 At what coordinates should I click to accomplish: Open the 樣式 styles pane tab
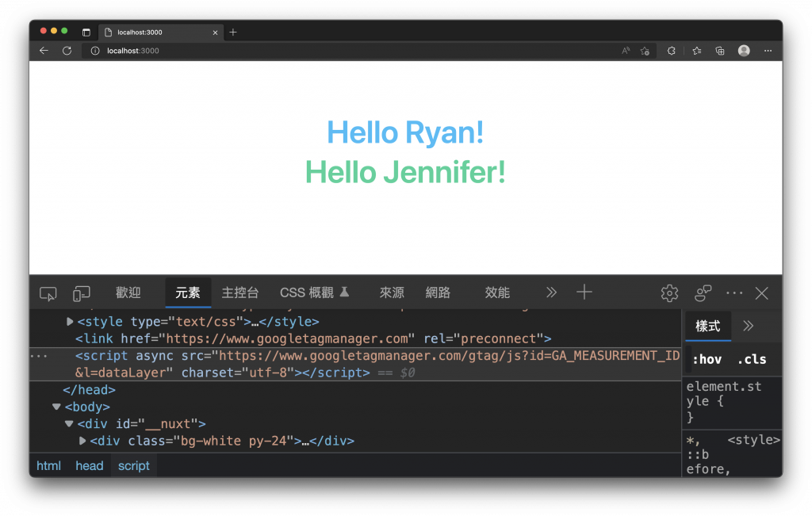(x=708, y=326)
